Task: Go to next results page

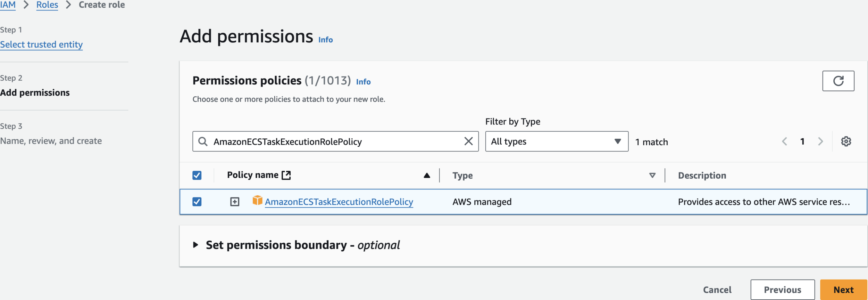Action: [820, 141]
